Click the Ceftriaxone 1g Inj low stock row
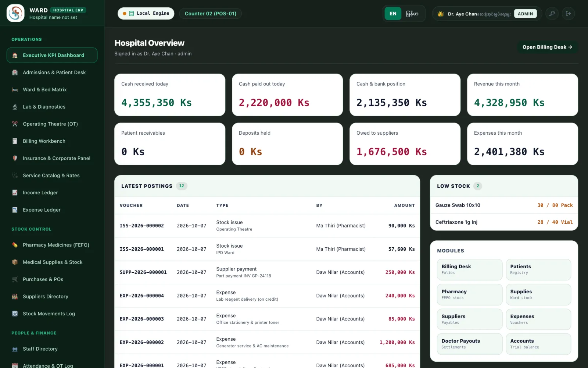The image size is (588, 368). point(504,222)
